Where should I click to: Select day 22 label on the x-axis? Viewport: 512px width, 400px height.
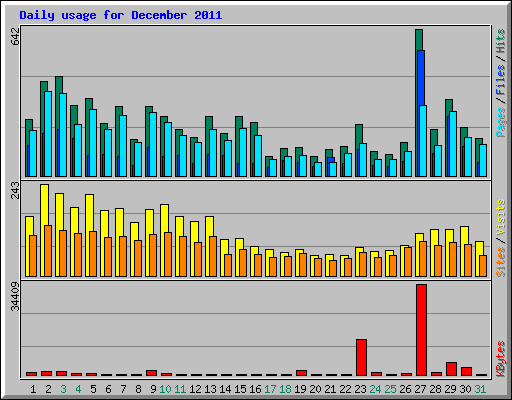tap(345, 389)
